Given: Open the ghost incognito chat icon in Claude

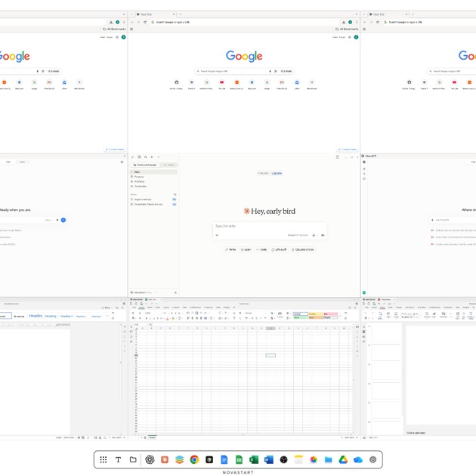Looking at the screenshot, I should point(337,157).
